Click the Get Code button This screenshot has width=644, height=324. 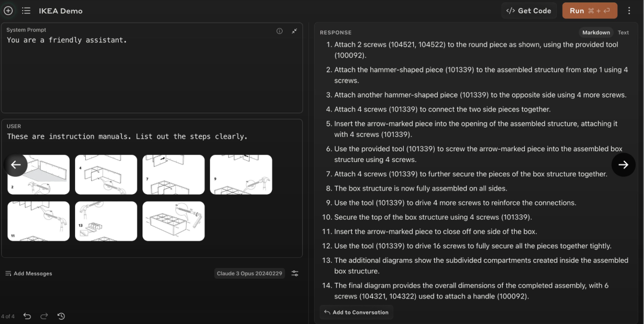coord(529,11)
